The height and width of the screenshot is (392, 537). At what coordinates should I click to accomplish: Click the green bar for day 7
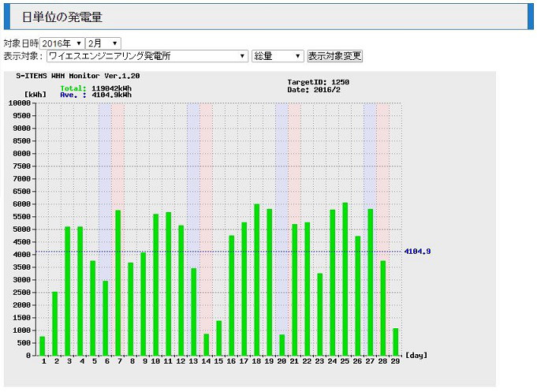pyautogui.click(x=118, y=283)
